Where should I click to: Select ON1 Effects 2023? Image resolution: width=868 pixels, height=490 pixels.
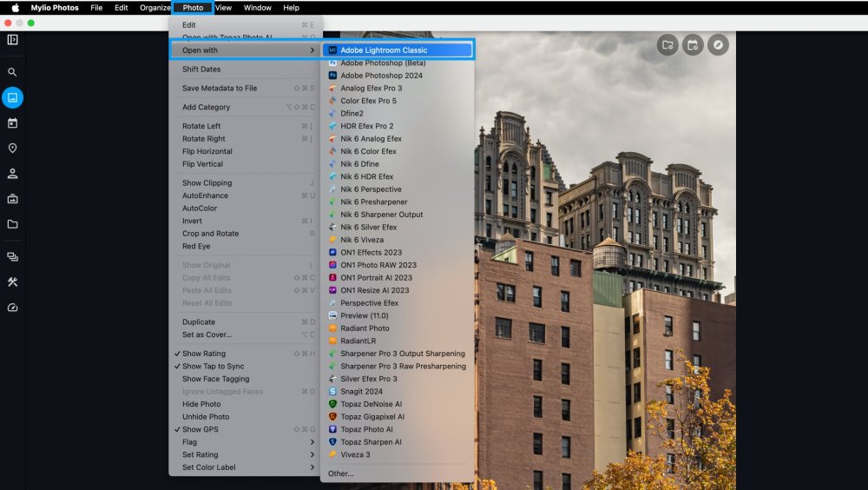pos(398,252)
